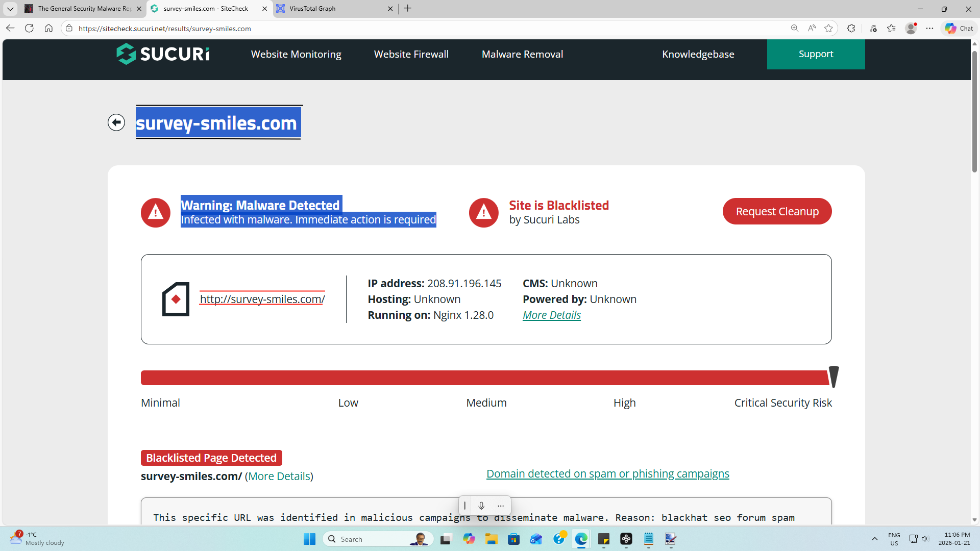This screenshot has height=551, width=980.
Task: Click the More Details link under CMS
Action: pyautogui.click(x=551, y=315)
